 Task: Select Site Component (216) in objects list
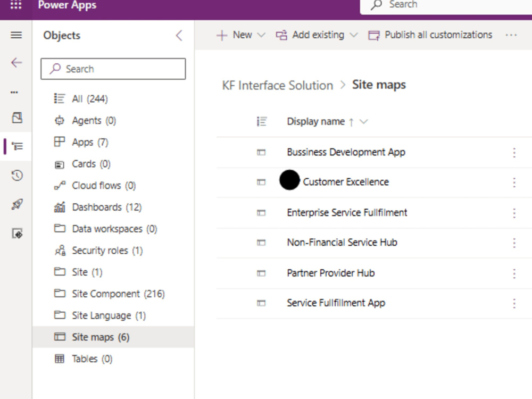[x=113, y=294]
